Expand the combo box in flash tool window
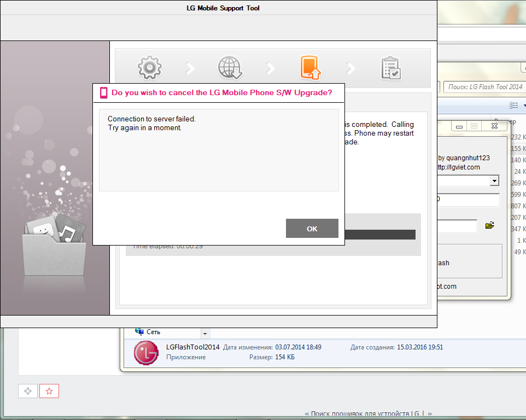 494,181
